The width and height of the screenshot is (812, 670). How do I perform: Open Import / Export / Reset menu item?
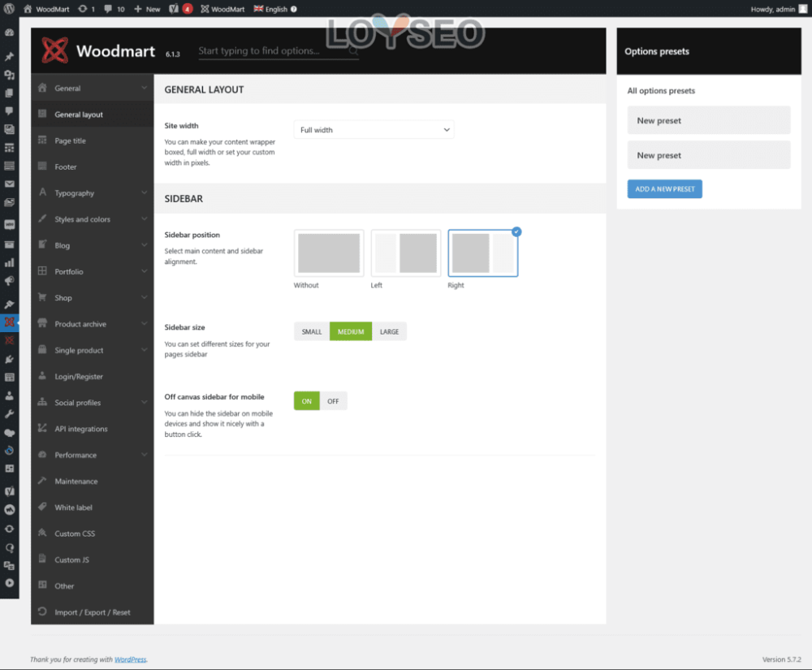tap(93, 612)
